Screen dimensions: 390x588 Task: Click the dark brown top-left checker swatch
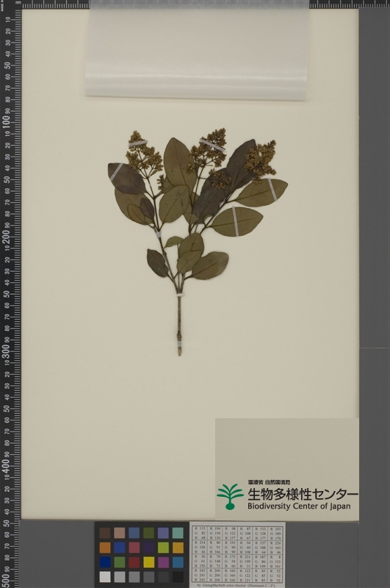[x=105, y=533]
